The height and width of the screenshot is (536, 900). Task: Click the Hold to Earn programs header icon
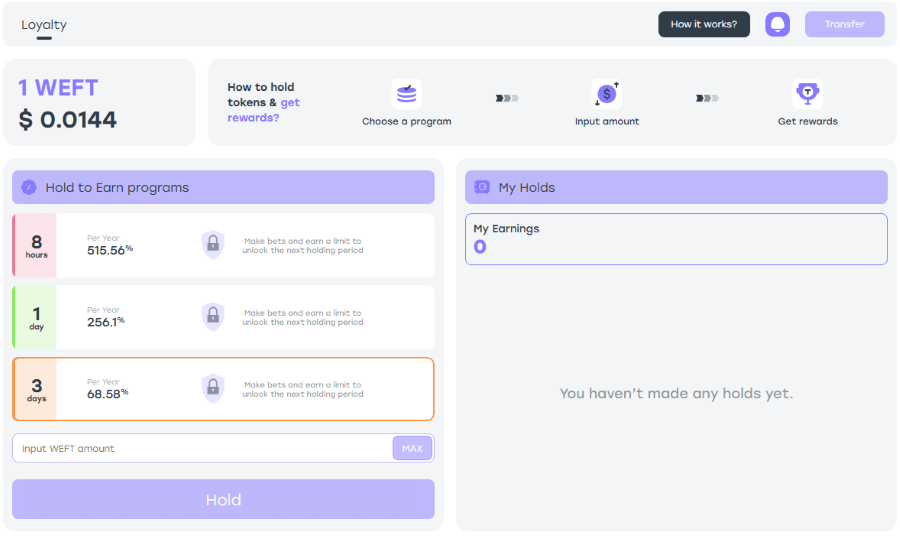point(29,187)
